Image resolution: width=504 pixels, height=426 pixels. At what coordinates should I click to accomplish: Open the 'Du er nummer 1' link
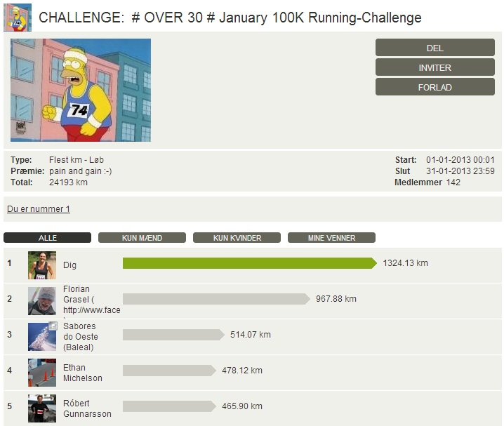(x=39, y=209)
